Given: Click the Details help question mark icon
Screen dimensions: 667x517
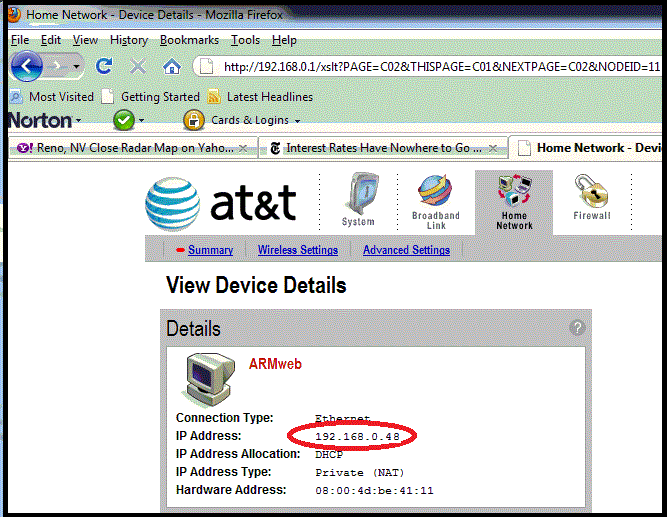Looking at the screenshot, I should point(576,327).
